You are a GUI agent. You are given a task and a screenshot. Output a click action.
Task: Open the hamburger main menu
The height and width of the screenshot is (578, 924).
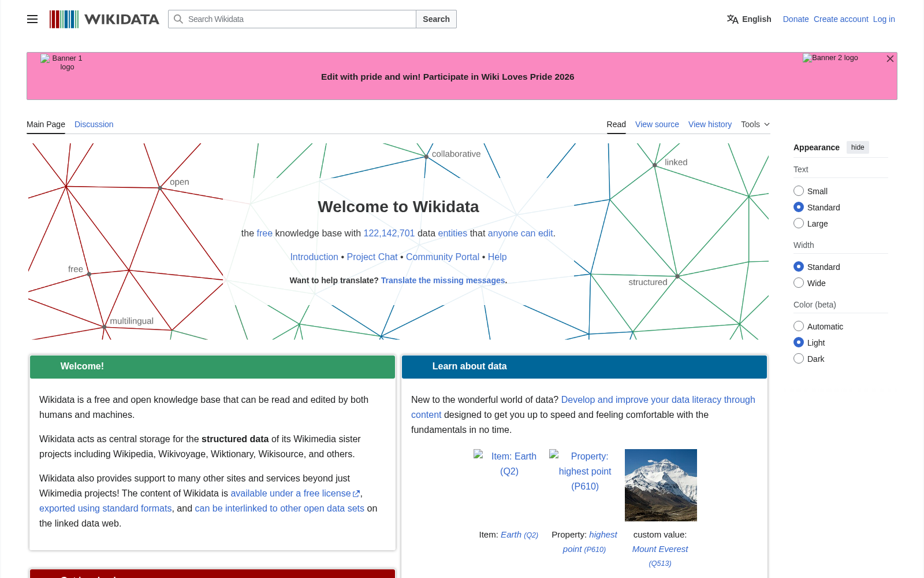pyautogui.click(x=32, y=19)
